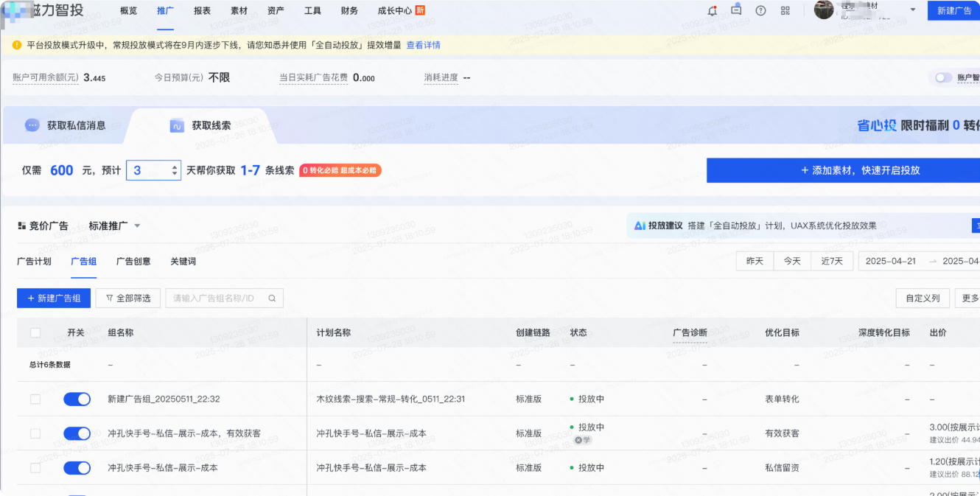Image resolution: width=980 pixels, height=496 pixels.
Task: Open the 资产 menu
Action: [x=276, y=10]
